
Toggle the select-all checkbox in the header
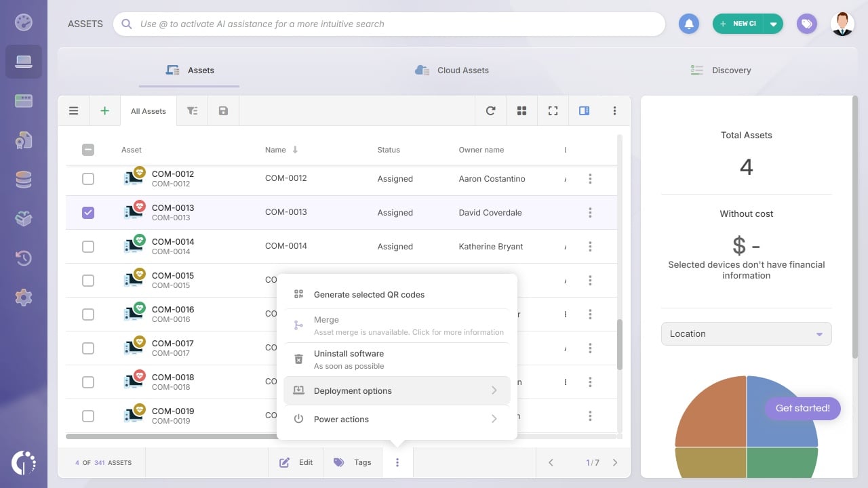coord(88,150)
